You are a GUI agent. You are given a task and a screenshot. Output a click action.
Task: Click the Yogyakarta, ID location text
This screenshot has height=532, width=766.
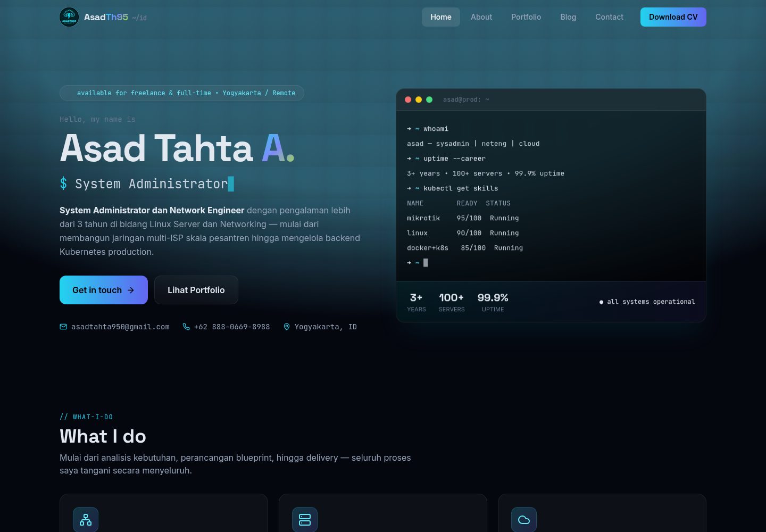point(326,327)
